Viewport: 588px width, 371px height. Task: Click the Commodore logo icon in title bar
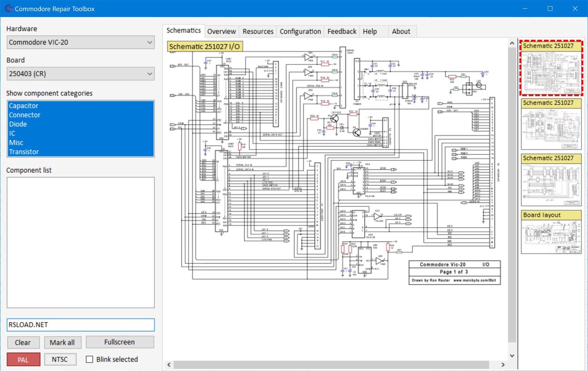tap(8, 8)
